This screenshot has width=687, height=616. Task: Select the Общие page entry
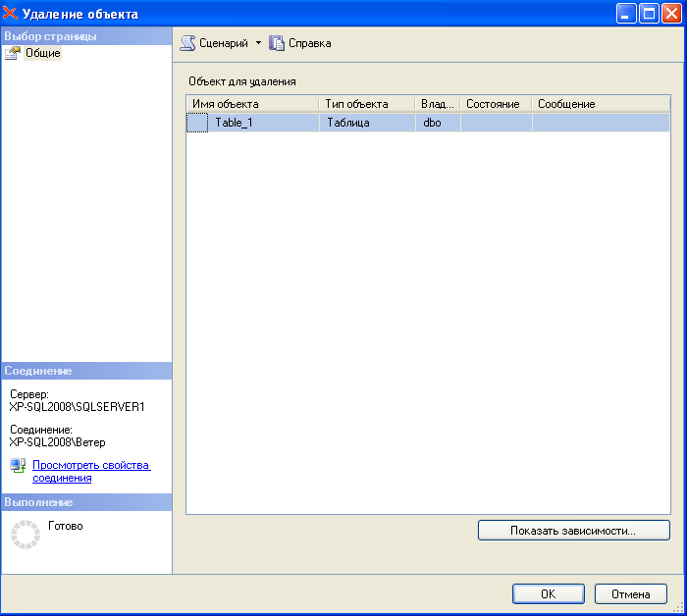click(43, 53)
